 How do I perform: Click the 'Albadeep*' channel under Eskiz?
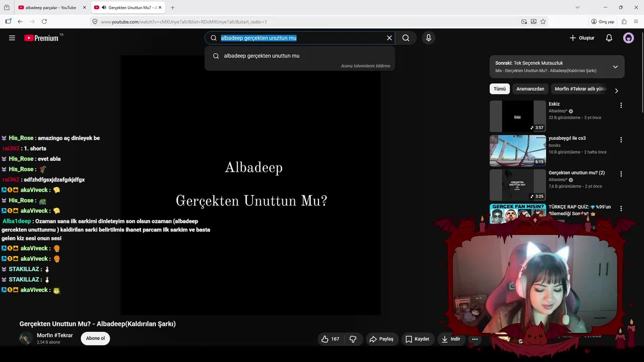tap(558, 111)
